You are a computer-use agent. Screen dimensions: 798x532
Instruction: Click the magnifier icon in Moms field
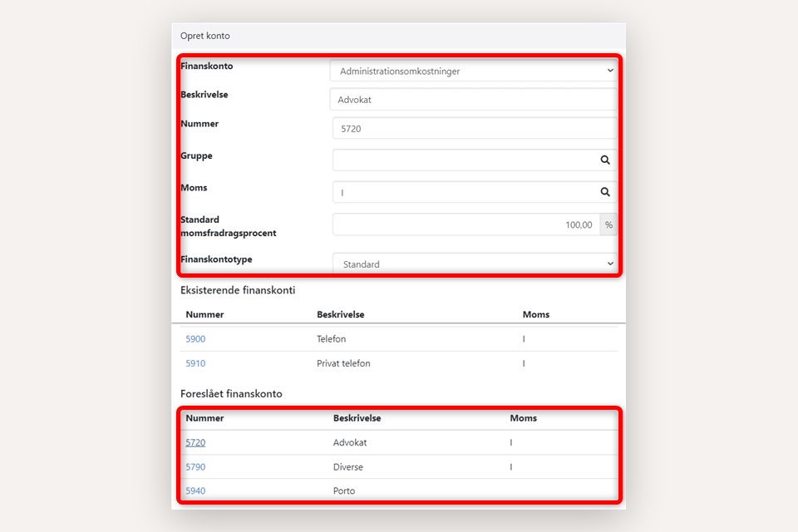pyautogui.click(x=605, y=192)
